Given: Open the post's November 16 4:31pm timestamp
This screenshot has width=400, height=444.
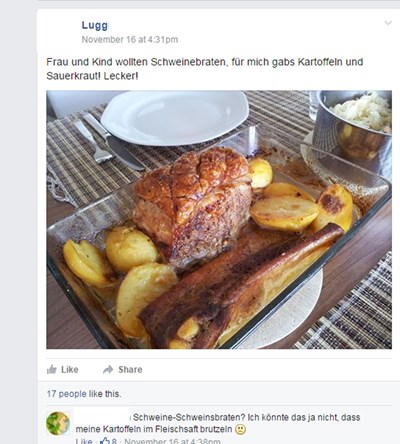Looking at the screenshot, I should (x=130, y=40).
